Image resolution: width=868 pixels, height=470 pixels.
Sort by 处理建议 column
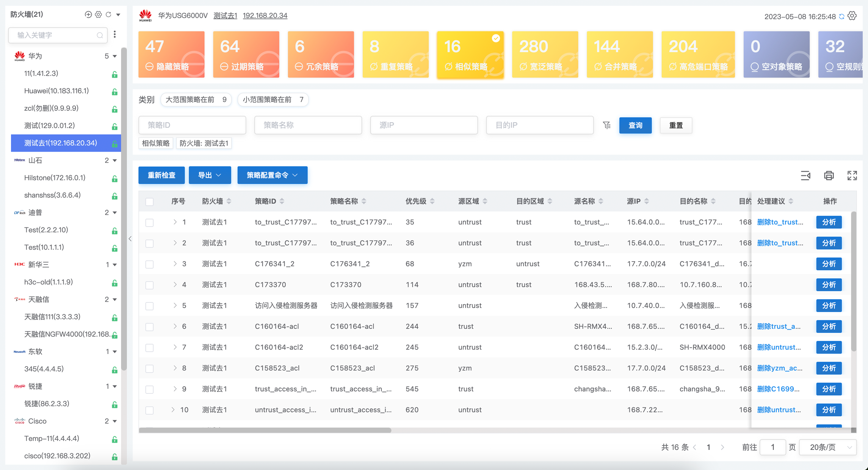pos(791,201)
